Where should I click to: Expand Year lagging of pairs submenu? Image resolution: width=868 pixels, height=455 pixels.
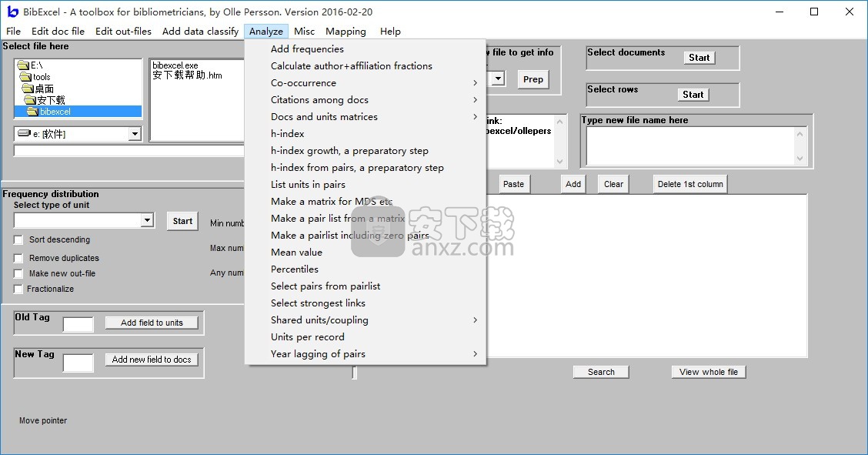[x=366, y=353]
